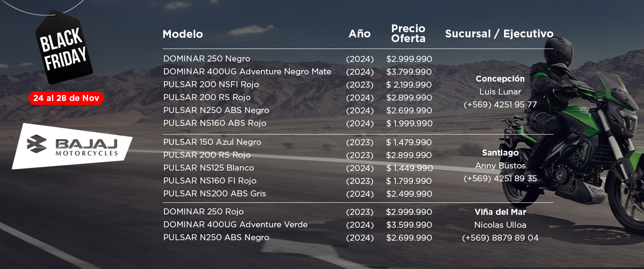This screenshot has width=644, height=269.
Task: Click DOMINAR 400UG Adventure Verde model
Action: point(235,225)
